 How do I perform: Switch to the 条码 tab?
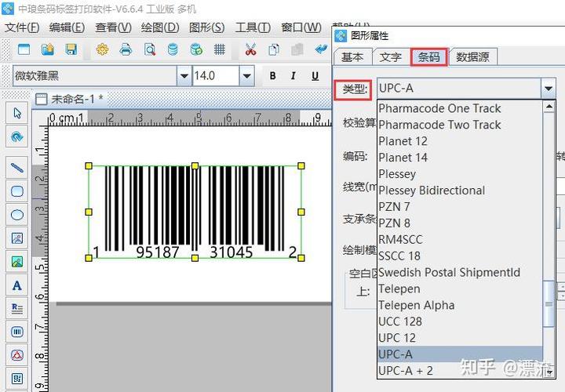tap(428, 57)
